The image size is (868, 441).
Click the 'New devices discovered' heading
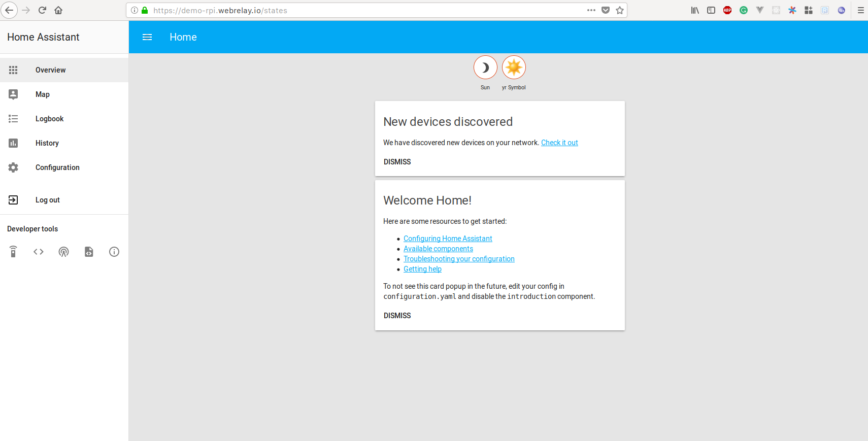pos(448,122)
